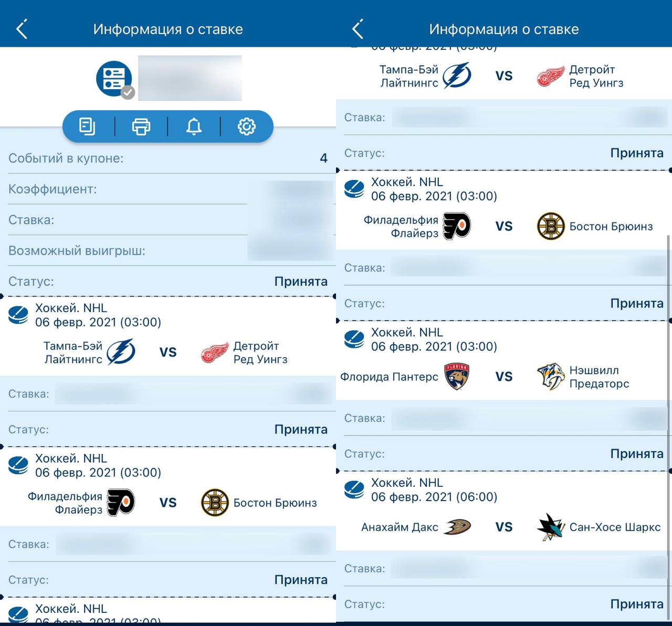Screen dimensions: 672x626
Task: Select 'Информация о ставке' title on right screen
Action: [x=504, y=29]
